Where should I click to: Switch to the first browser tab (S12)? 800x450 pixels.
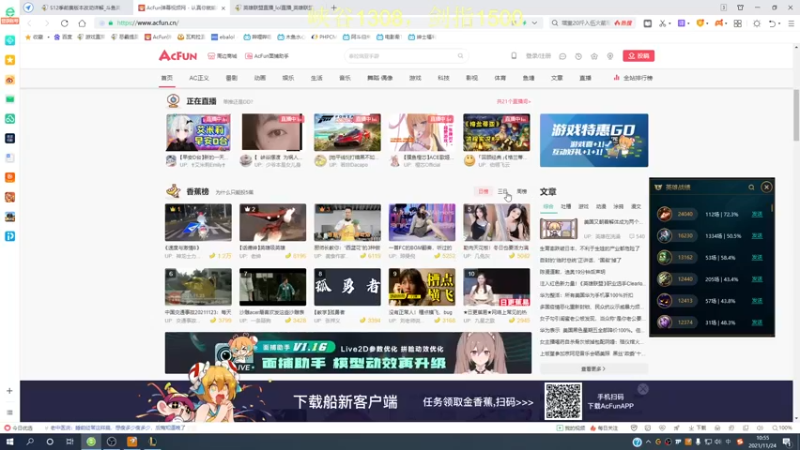pyautogui.click(x=84, y=8)
